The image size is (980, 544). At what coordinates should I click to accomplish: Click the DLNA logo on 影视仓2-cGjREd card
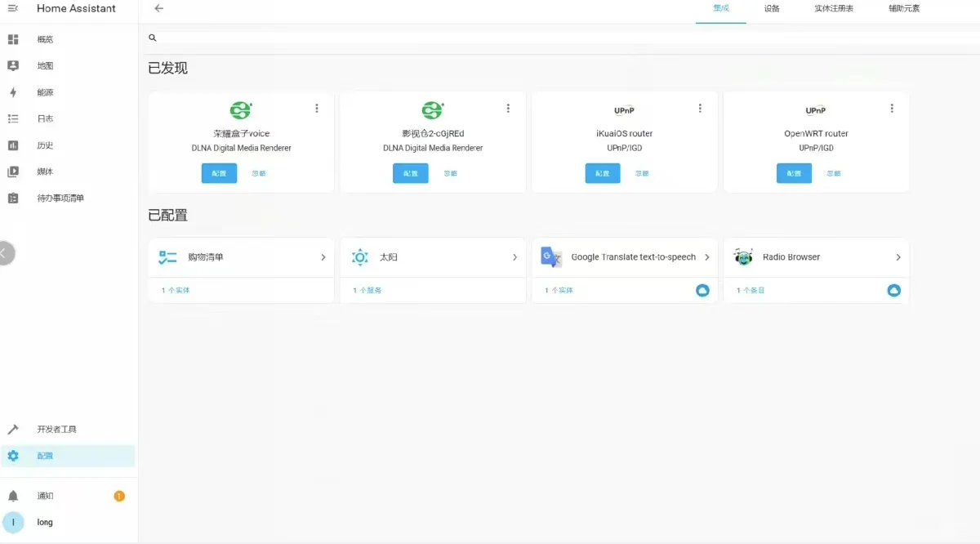tap(432, 109)
